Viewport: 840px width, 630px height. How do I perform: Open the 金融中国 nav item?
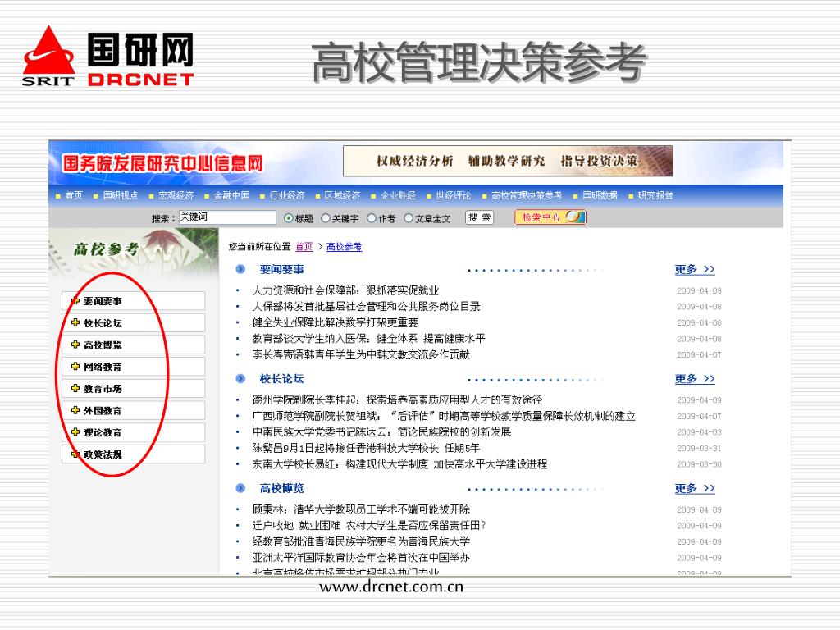[232, 195]
